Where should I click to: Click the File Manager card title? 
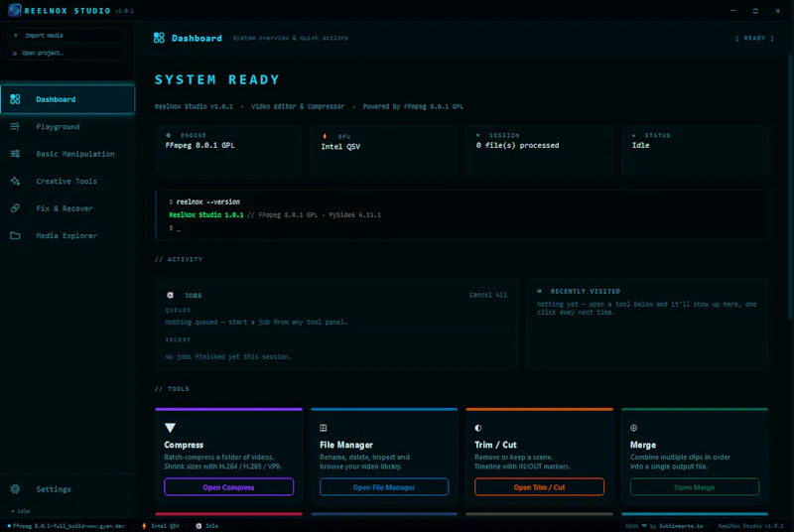(346, 445)
